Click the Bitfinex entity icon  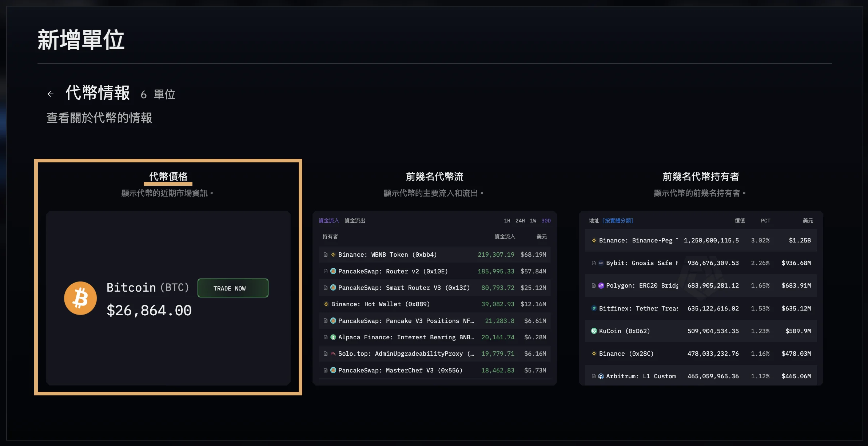pyautogui.click(x=594, y=308)
